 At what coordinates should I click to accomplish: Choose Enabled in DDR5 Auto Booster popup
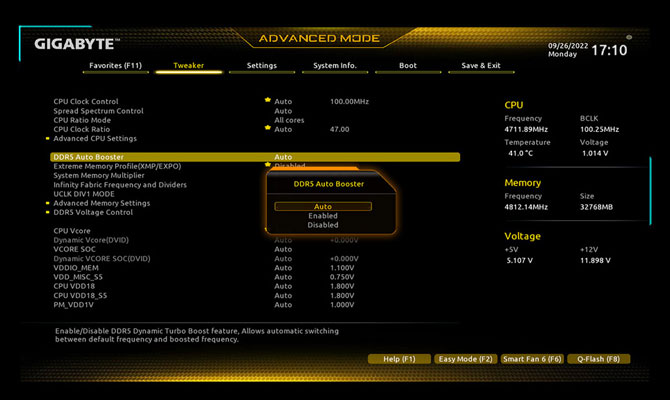pyautogui.click(x=323, y=216)
